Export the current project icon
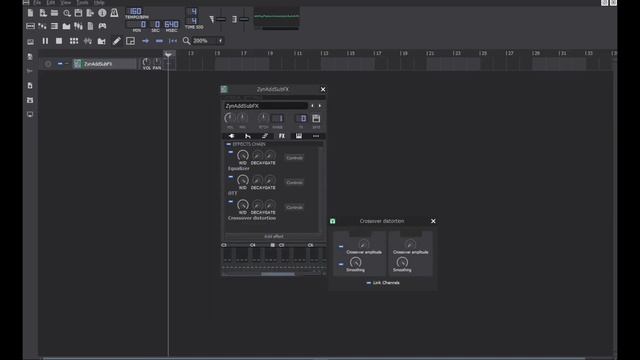This screenshot has height=360, width=640. click(x=90, y=13)
